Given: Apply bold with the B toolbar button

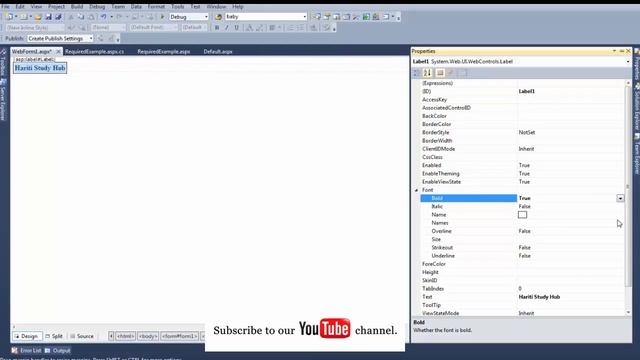Looking at the screenshot, I should 217,28.
